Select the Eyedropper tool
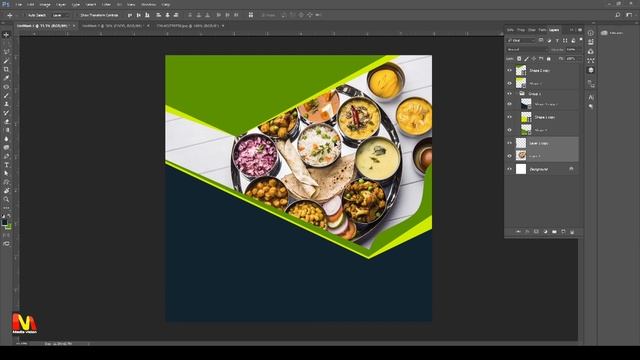Viewport: 640px width, 360px height. (x=6, y=78)
